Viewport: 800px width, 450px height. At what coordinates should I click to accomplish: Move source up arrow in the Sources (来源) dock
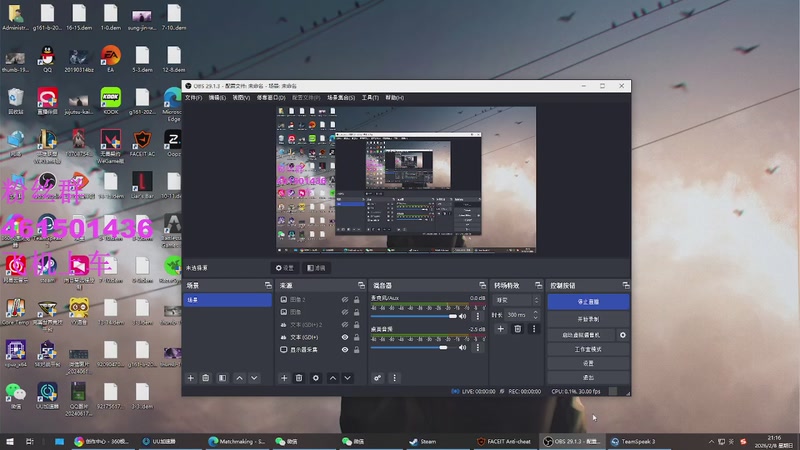pos(333,378)
